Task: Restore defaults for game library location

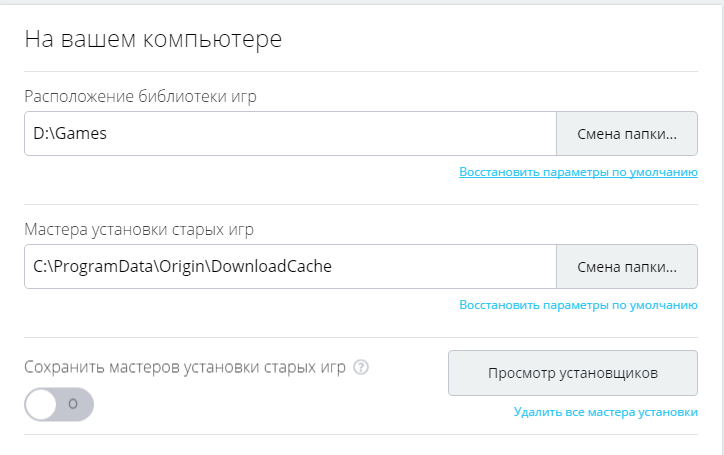Action: (578, 172)
